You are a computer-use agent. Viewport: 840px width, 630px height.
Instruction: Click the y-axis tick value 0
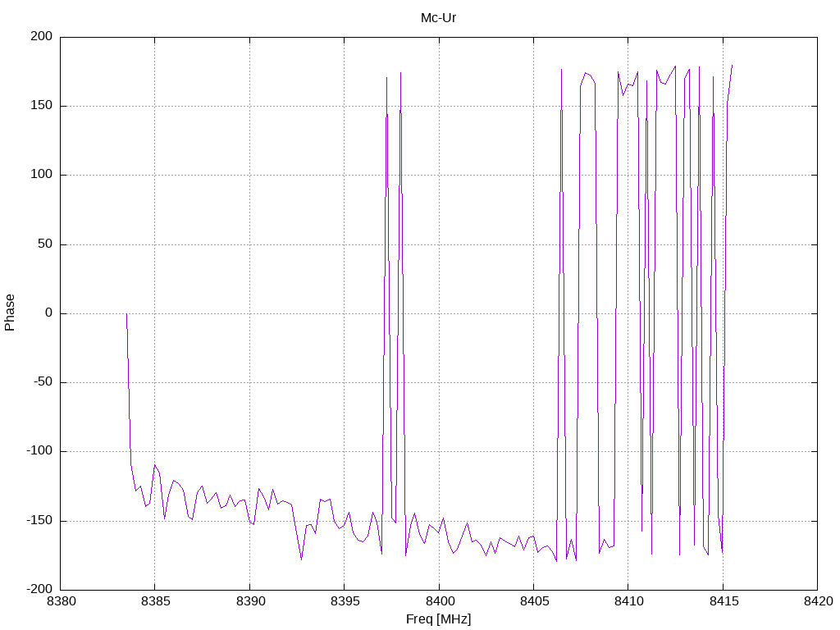tap(48, 313)
